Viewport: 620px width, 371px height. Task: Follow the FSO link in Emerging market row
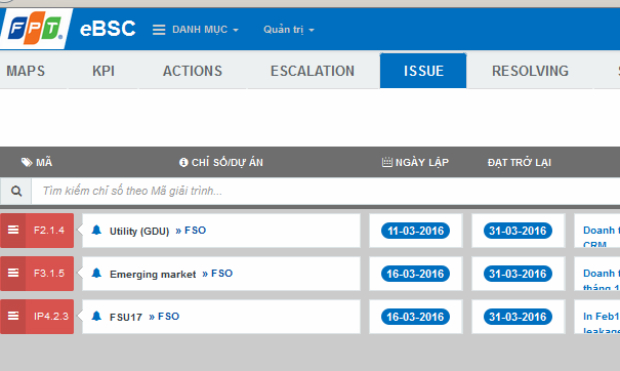click(x=222, y=273)
